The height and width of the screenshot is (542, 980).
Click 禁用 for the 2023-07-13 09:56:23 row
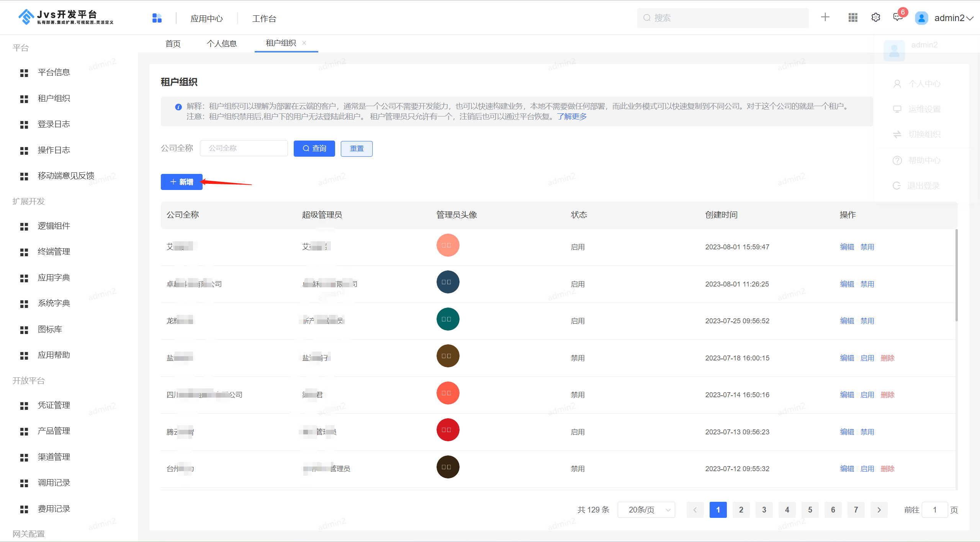point(867,432)
